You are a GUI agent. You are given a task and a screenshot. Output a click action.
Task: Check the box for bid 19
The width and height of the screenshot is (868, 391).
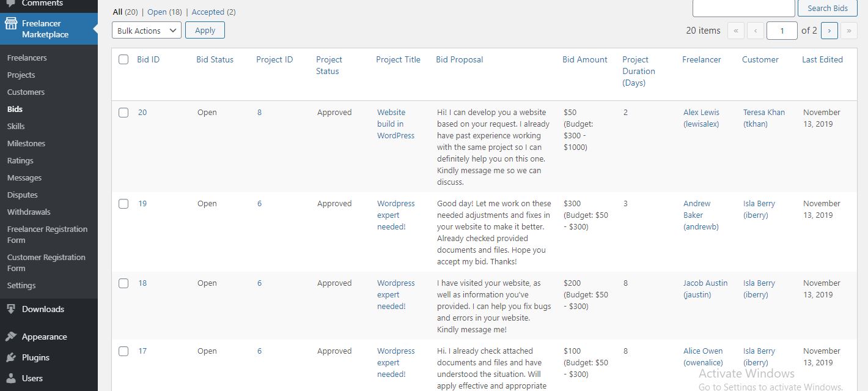point(123,204)
